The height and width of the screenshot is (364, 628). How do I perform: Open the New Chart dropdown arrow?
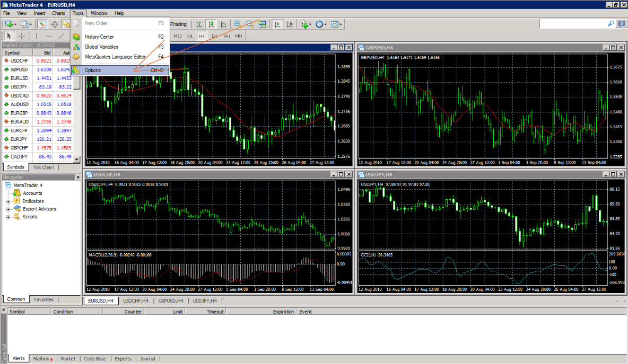tap(15, 25)
